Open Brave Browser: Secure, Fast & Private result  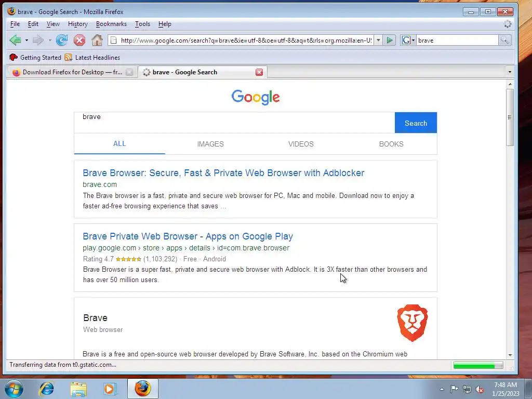(223, 172)
